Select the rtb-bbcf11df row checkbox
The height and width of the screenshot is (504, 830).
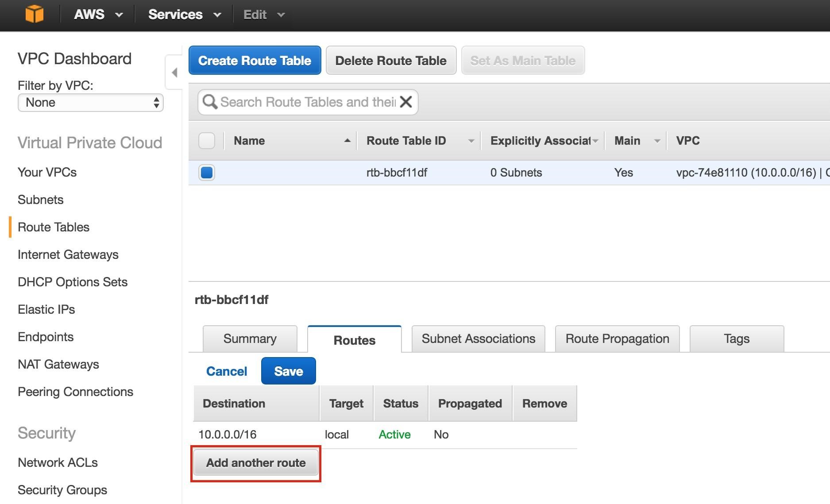click(207, 173)
